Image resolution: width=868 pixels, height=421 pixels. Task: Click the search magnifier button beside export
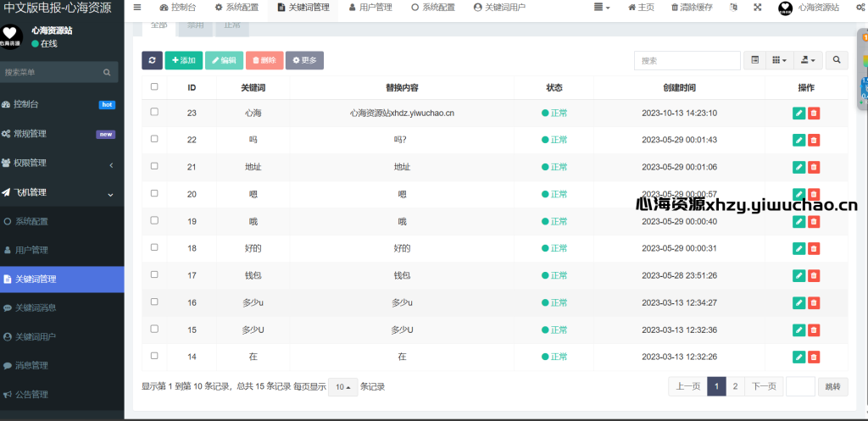(x=837, y=60)
